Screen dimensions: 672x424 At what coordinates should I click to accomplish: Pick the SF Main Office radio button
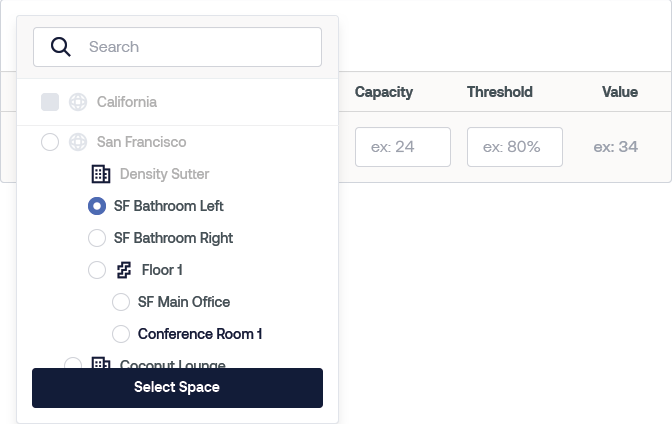tap(121, 302)
